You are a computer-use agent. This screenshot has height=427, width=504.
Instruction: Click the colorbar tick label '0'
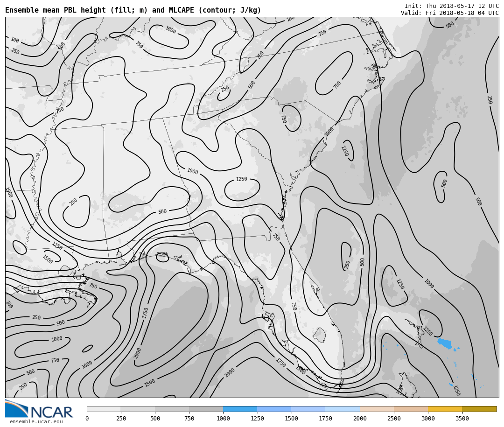point(87,418)
